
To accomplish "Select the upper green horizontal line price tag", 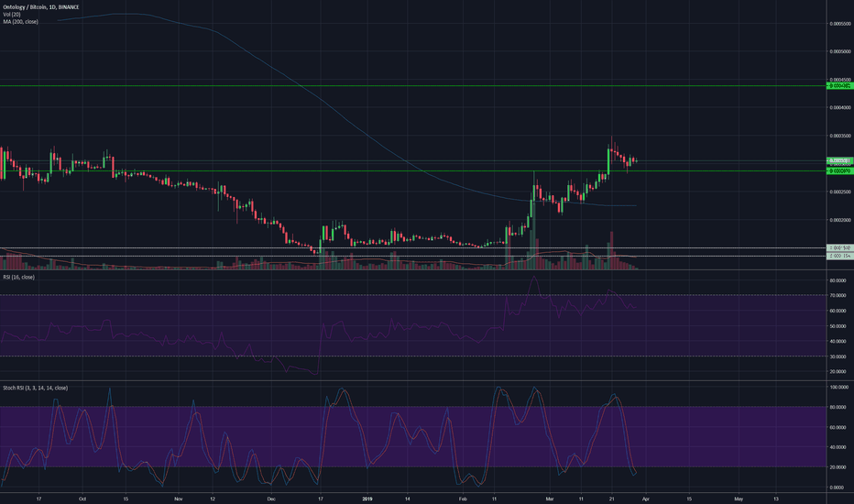I will 840,85.
